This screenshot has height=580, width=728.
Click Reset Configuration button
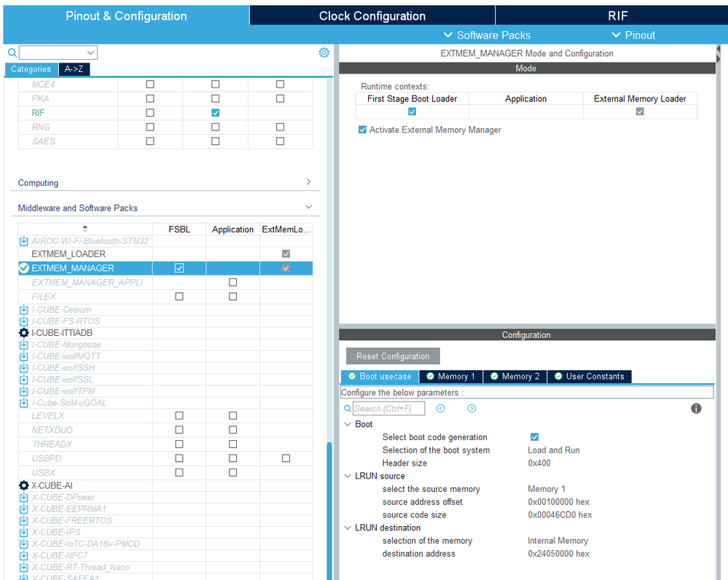393,356
